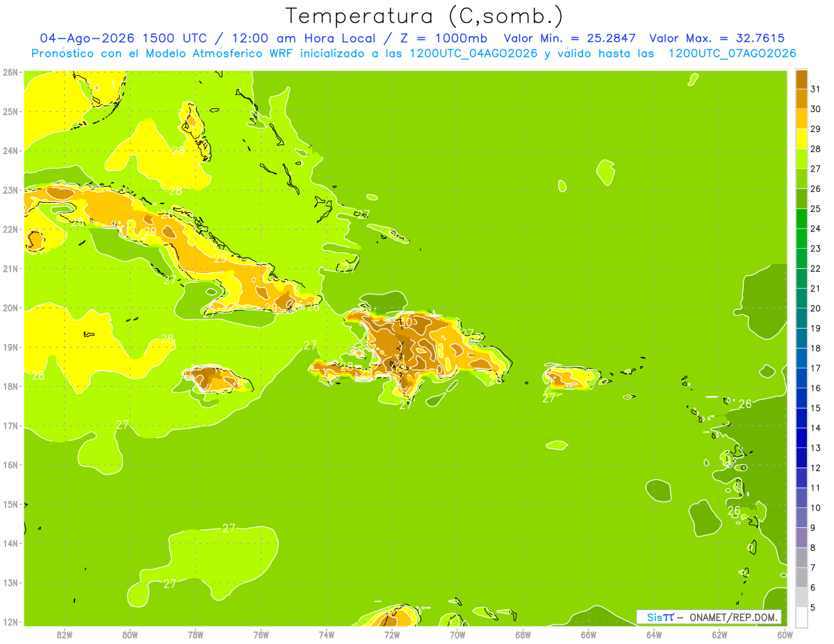834x644 pixels.
Task: Select the legend swatch between 30 and 31
Action: [x=801, y=99]
